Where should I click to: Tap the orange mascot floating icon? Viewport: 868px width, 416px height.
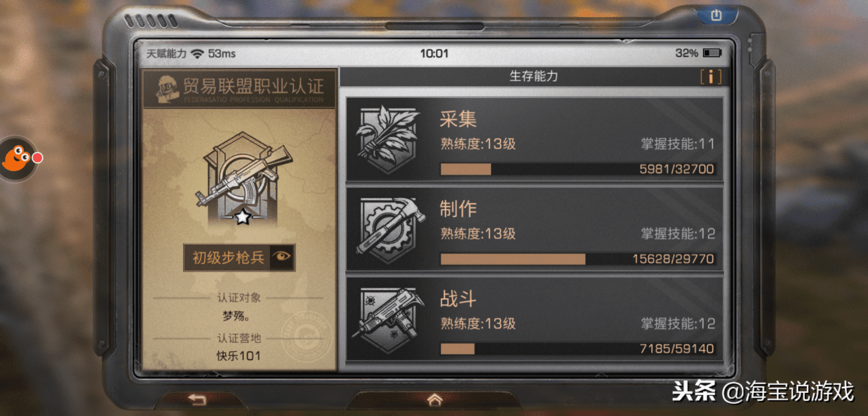click(17, 158)
